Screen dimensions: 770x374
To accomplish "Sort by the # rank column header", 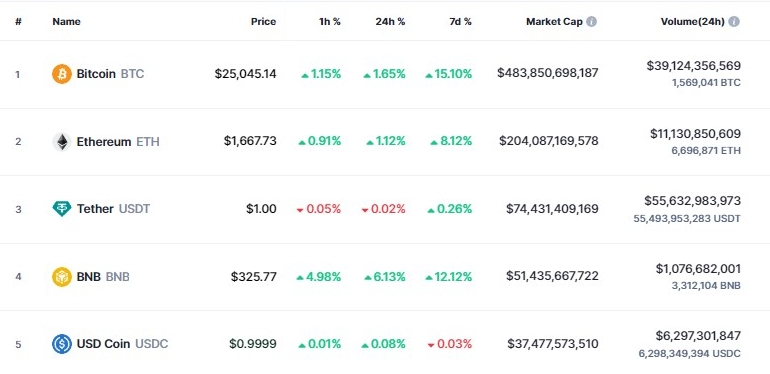I will click(18, 22).
